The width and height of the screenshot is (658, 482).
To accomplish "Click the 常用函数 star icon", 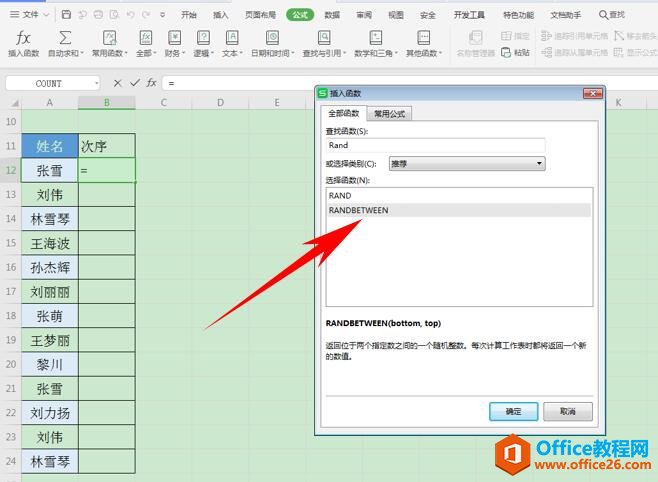I will tap(108, 37).
